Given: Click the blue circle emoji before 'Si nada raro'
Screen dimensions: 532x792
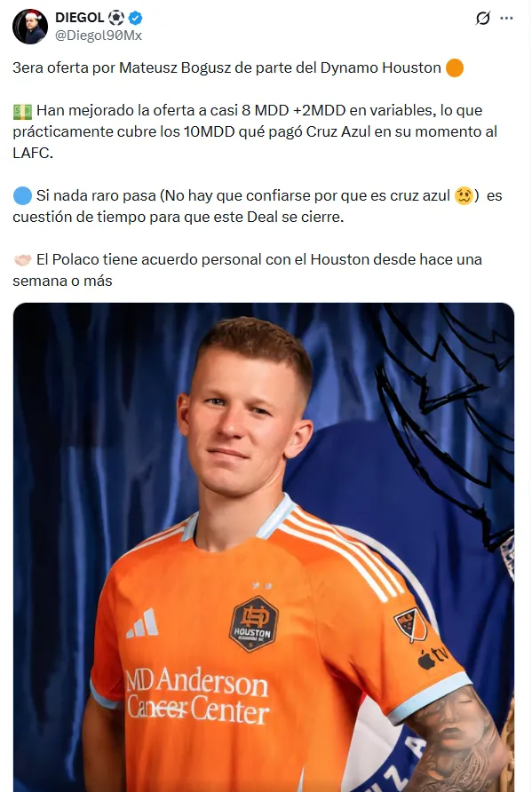Looking at the screenshot, I should click(22, 196).
